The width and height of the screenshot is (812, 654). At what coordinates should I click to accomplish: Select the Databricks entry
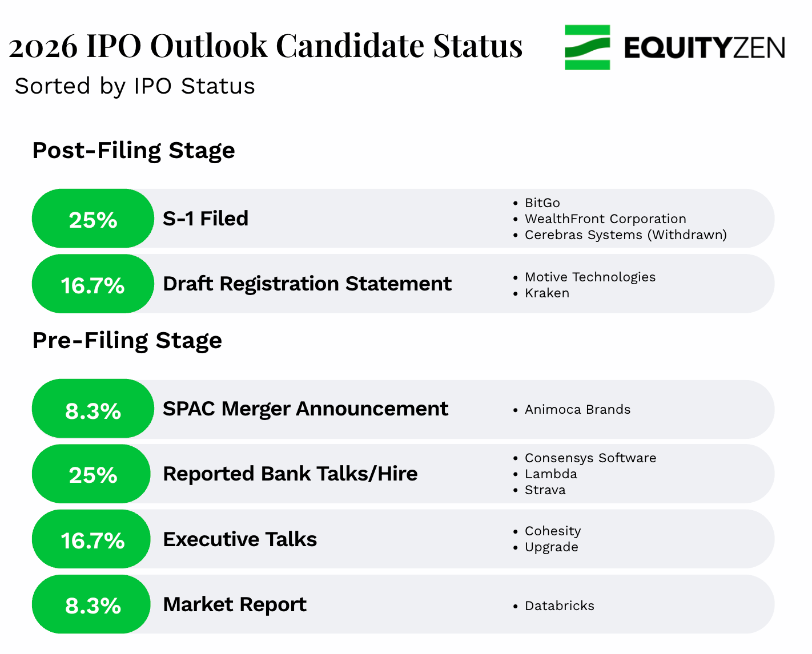coord(559,606)
